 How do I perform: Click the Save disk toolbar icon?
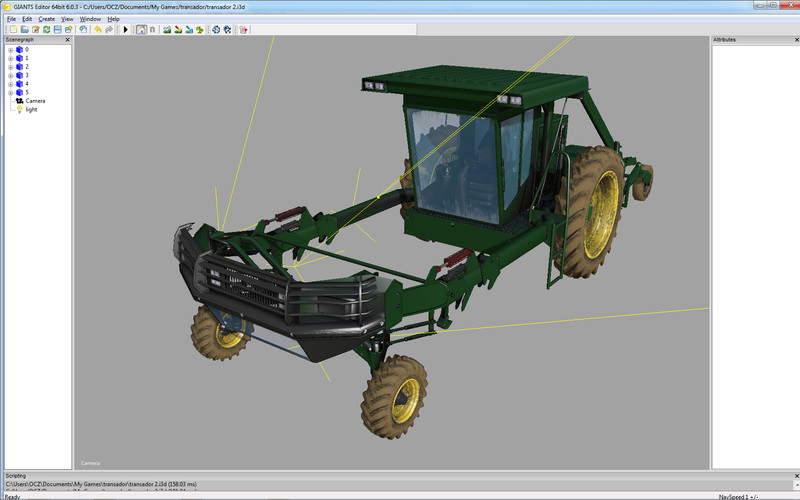coord(58,30)
